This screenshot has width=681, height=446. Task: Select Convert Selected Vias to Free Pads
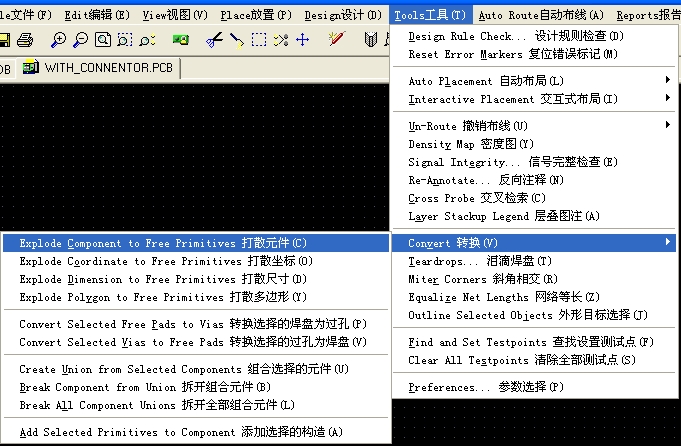point(196,342)
